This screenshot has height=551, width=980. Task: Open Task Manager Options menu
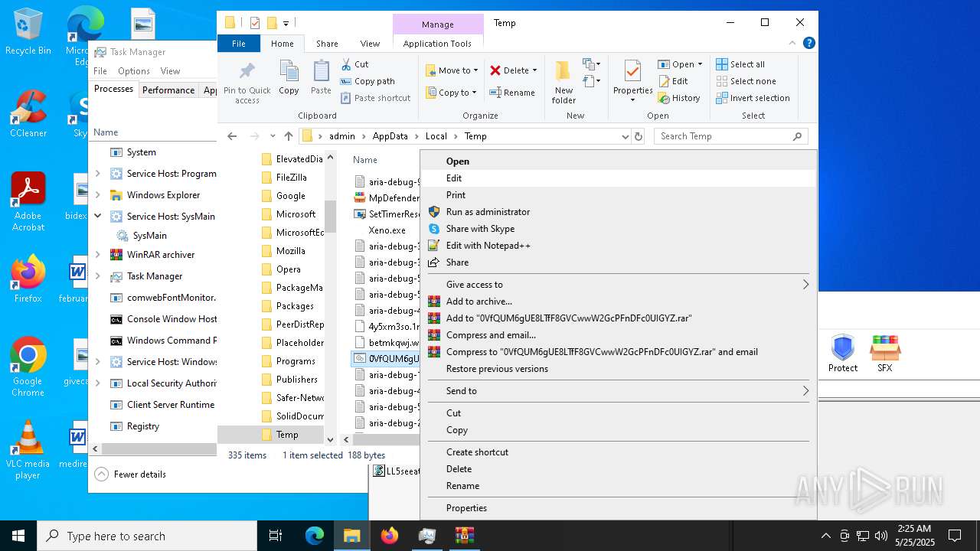[134, 71]
